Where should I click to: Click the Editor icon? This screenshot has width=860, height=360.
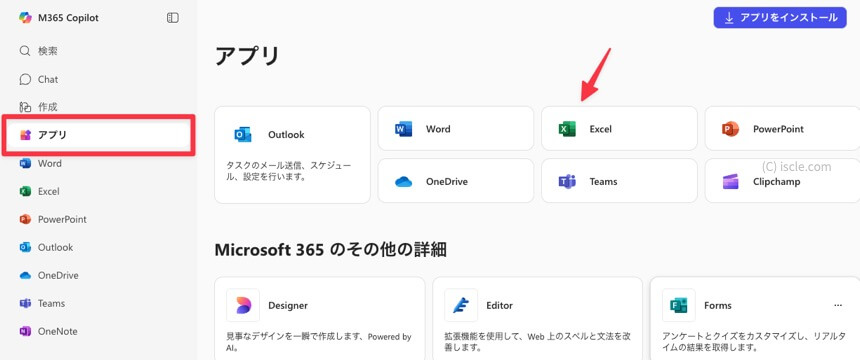tap(461, 305)
